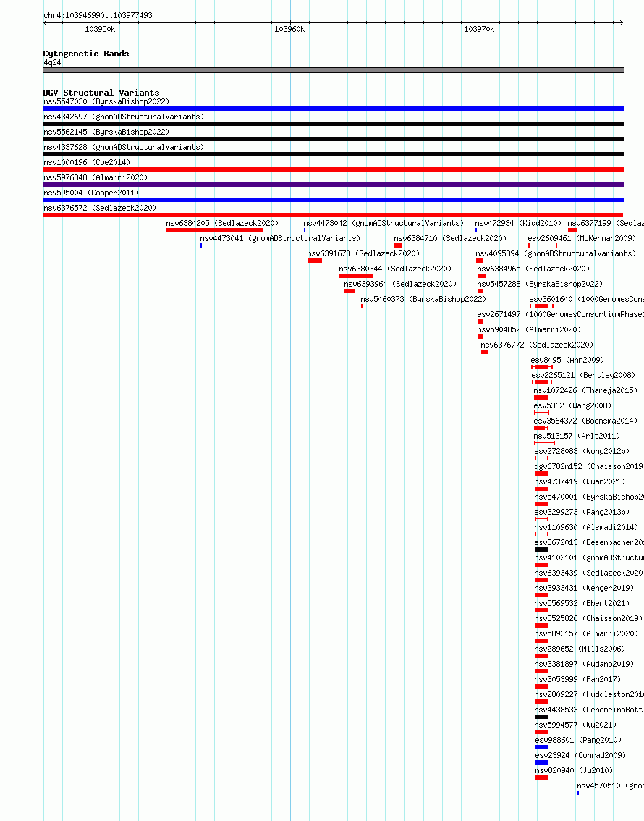Click nsv3933431 (Wenger2019) label
644x821 pixels.
pyautogui.click(x=584, y=587)
